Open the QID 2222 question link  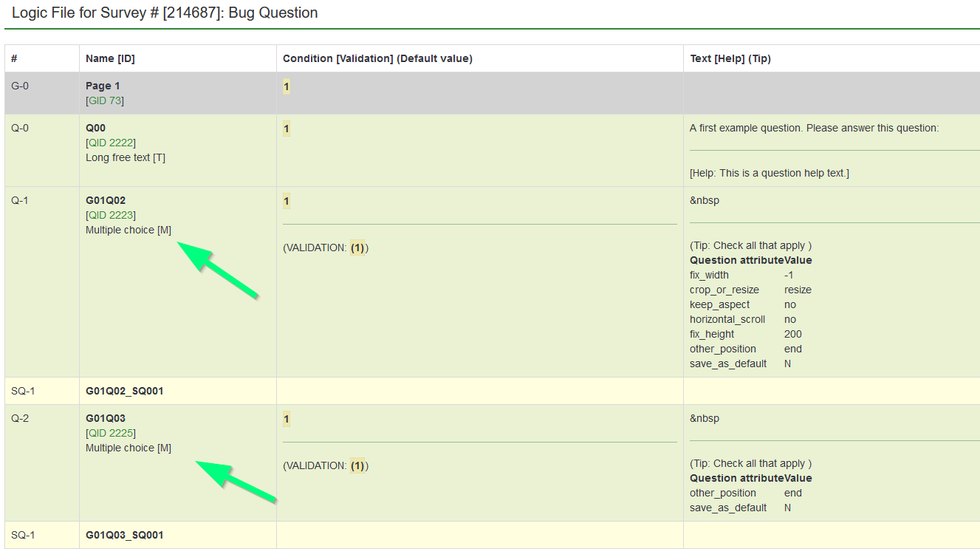(x=111, y=143)
